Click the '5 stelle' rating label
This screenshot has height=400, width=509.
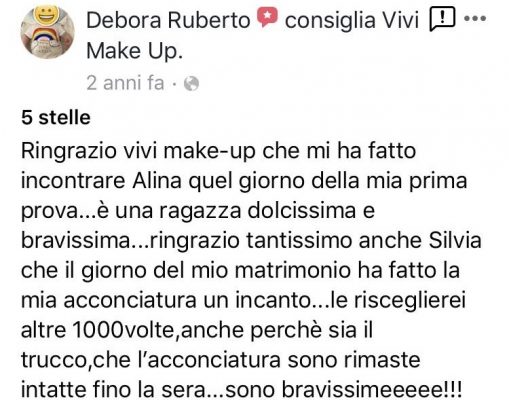[56, 118]
